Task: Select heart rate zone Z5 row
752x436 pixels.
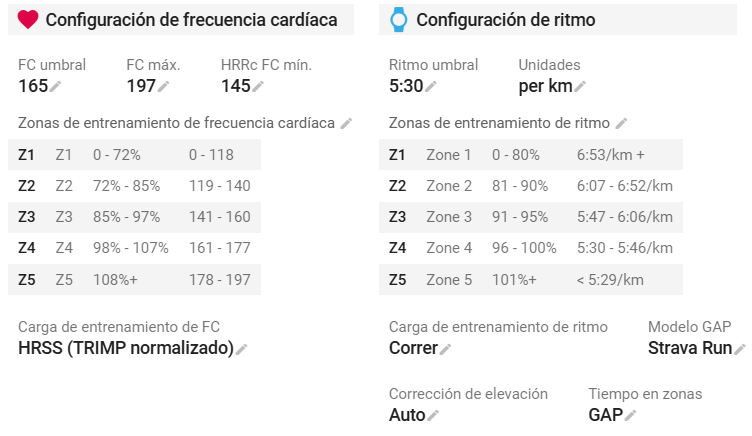Action: click(x=134, y=280)
